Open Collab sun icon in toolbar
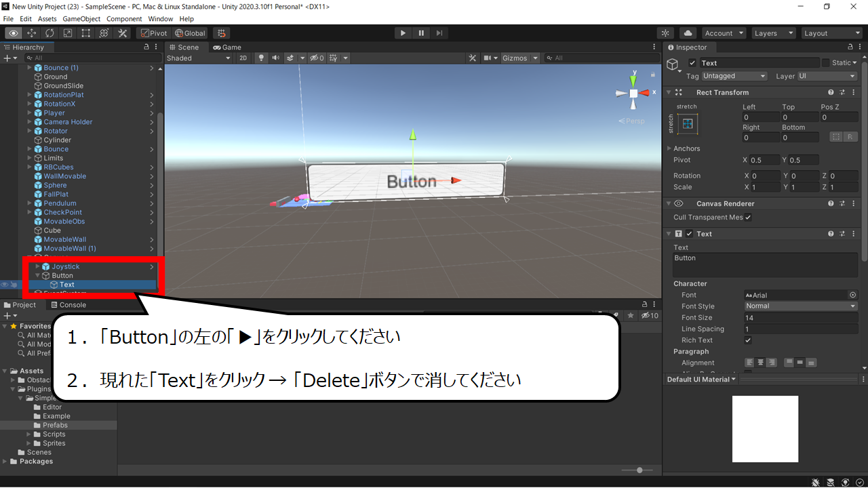Screen dimensions: 868x488 (x=666, y=33)
